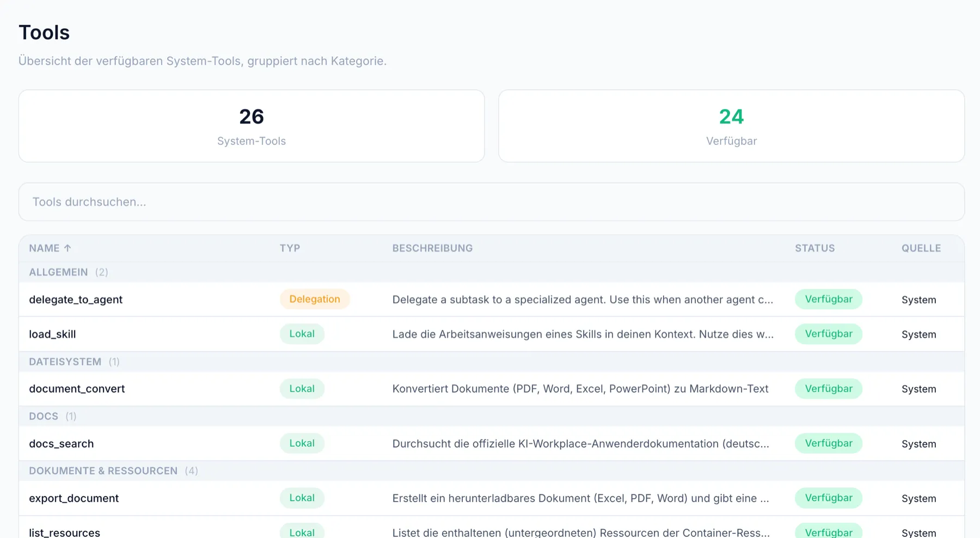The height and width of the screenshot is (538, 980).
Task: Select the document_convert tool name
Action: click(x=77, y=389)
